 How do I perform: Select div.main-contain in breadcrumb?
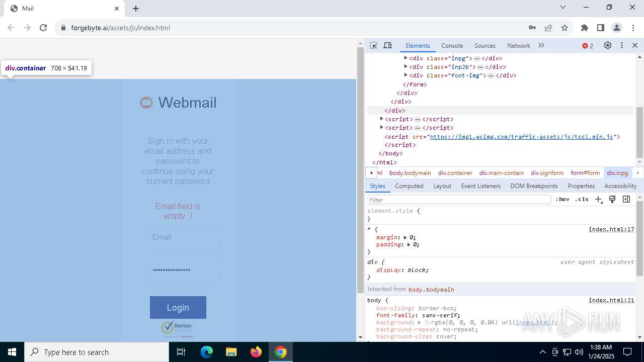(501, 173)
